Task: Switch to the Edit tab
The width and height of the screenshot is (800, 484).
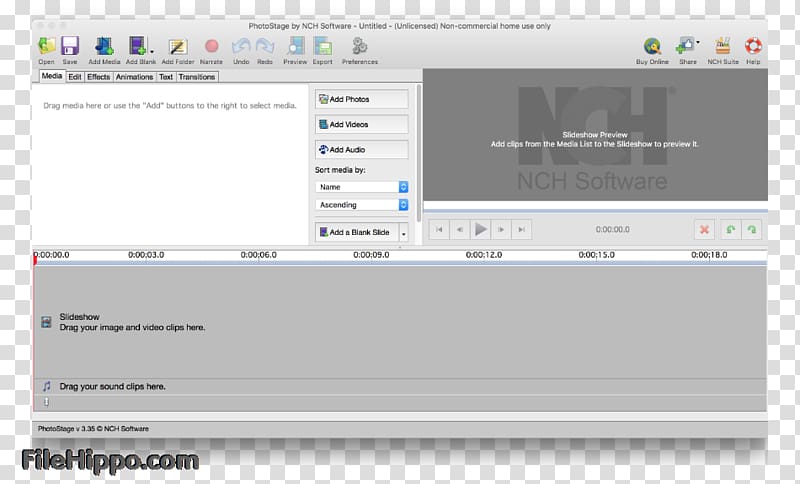Action: pos(75,77)
